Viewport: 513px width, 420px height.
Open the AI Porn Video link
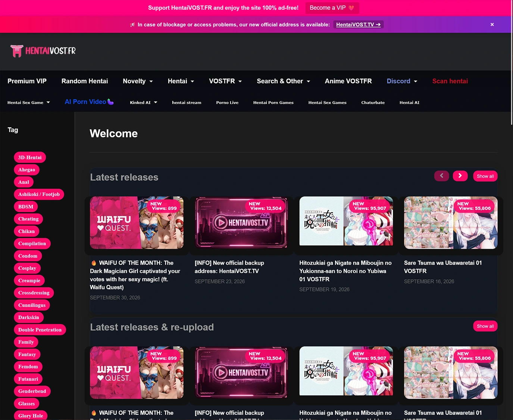tap(89, 102)
